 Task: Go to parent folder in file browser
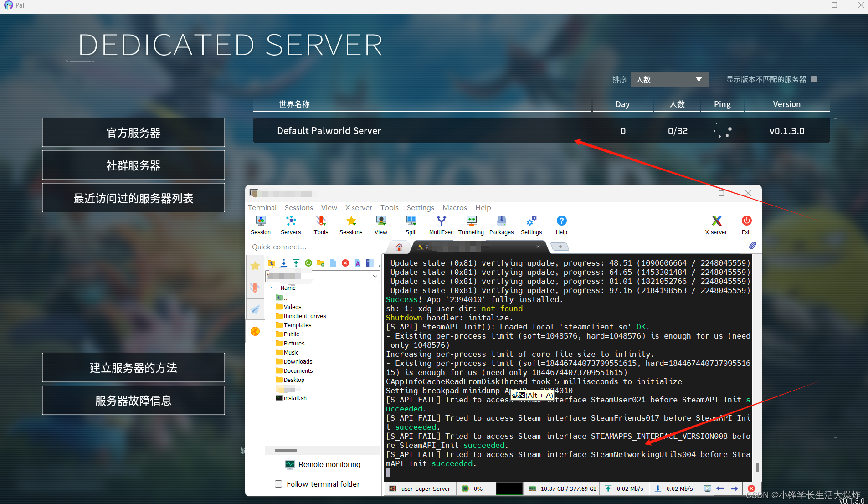272,263
